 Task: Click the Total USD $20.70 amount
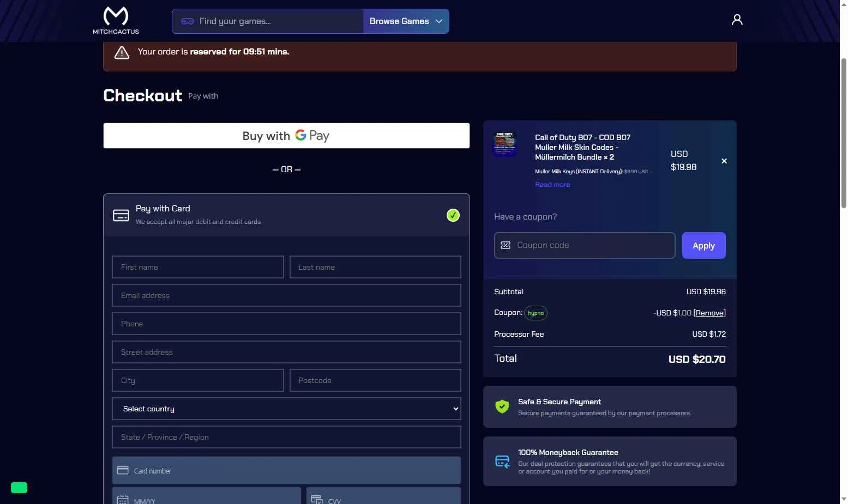pos(697,359)
